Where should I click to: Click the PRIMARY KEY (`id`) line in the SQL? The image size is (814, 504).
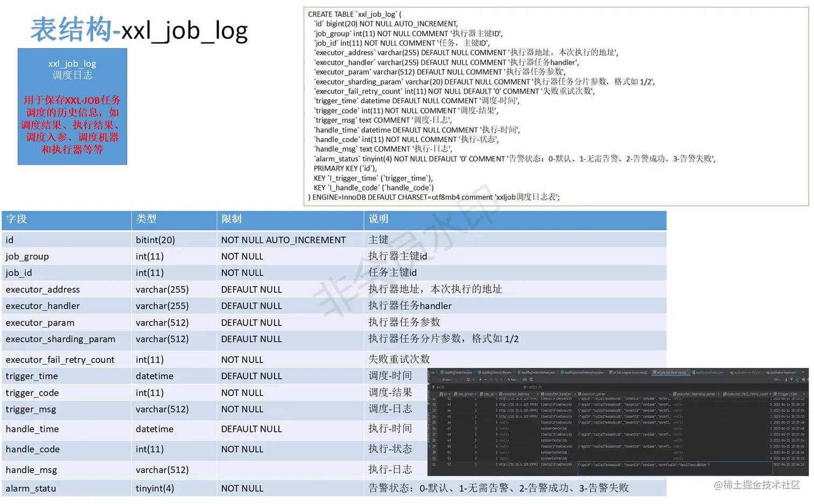click(345, 168)
